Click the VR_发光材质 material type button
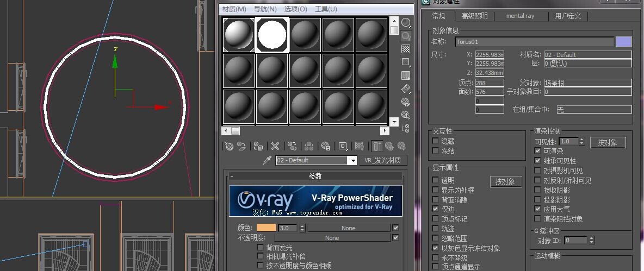Screen dimensions: 644x271 383,160
